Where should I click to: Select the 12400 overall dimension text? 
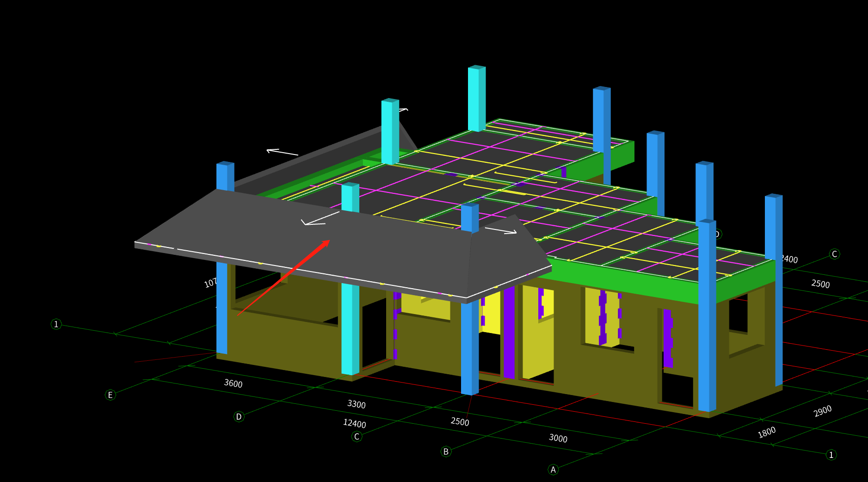(354, 423)
